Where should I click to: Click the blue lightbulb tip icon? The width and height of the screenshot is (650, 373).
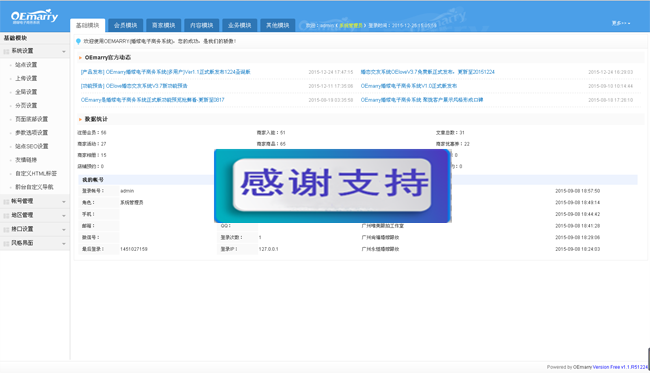click(78, 41)
